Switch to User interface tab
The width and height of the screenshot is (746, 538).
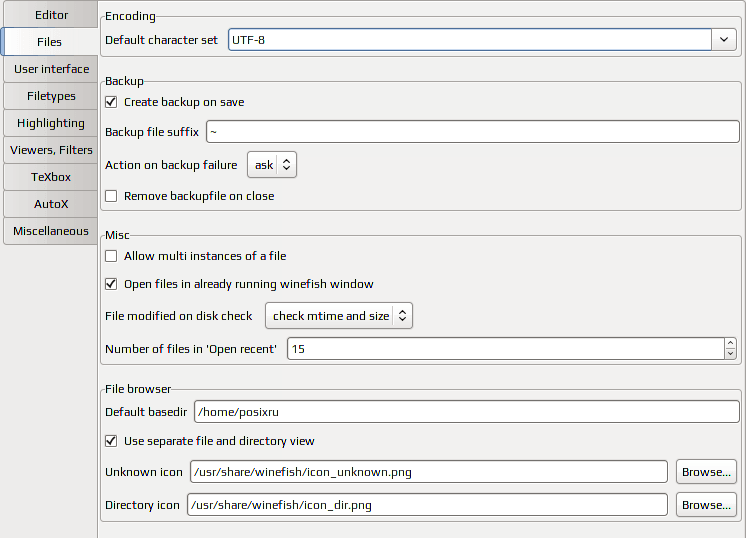51,69
